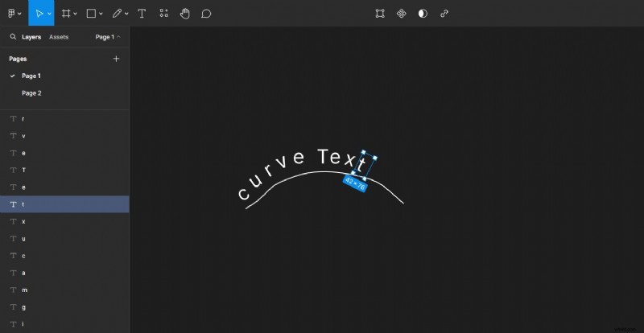
Task: Click the search icon in the layers panel
Action: tap(14, 37)
